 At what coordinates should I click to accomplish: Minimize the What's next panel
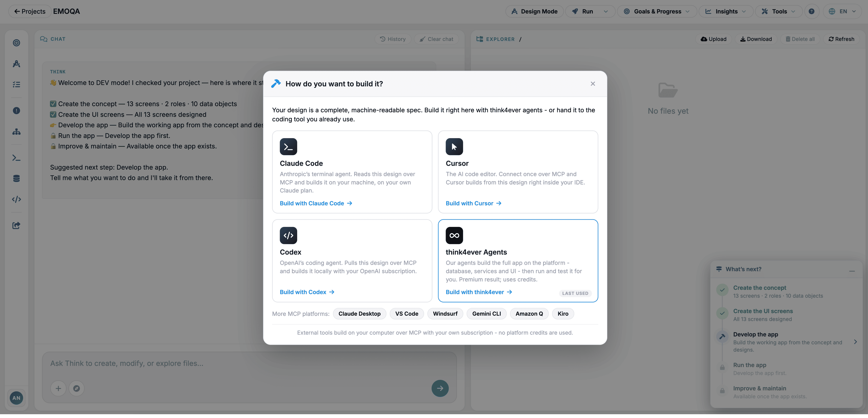pos(852,271)
